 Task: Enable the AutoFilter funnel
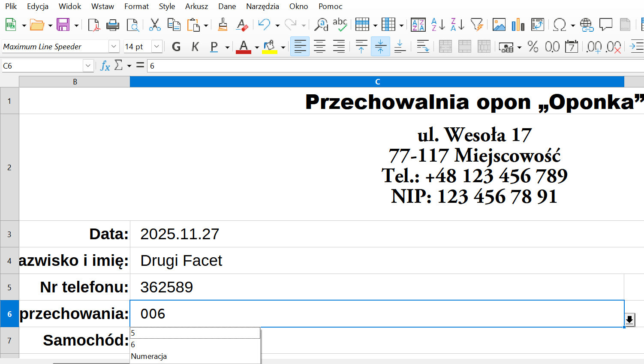[477, 25]
